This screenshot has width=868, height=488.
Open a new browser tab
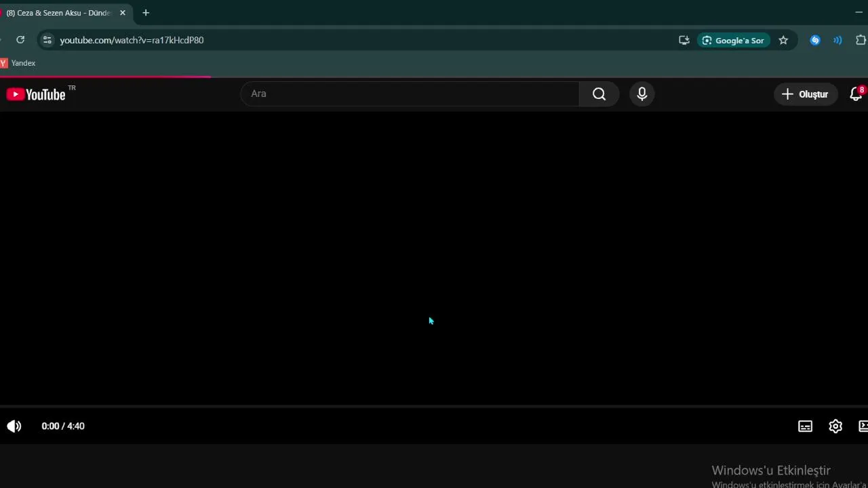tap(146, 13)
